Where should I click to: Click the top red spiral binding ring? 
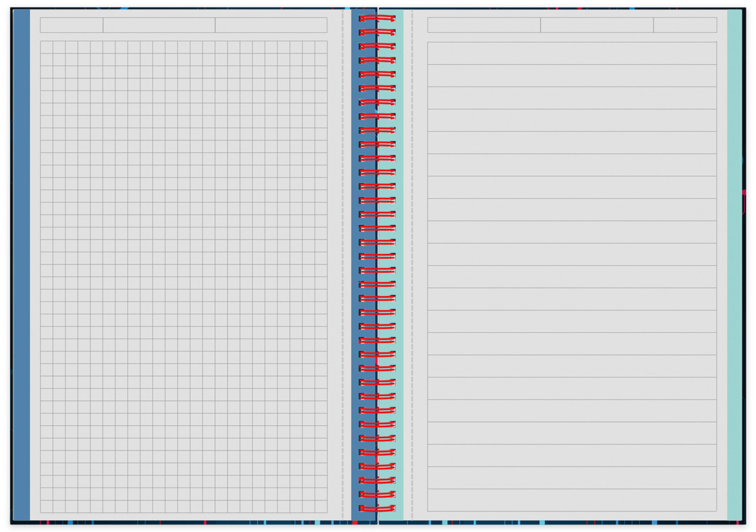(377, 18)
